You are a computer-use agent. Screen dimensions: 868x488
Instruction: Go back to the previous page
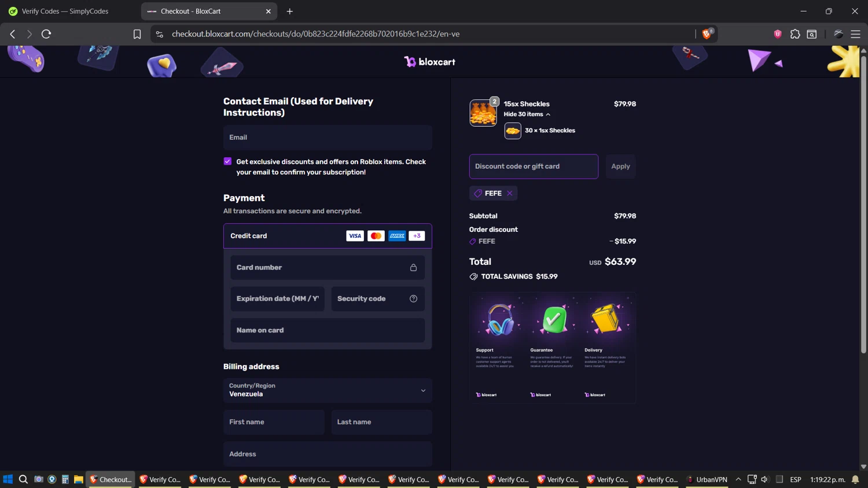(13, 34)
